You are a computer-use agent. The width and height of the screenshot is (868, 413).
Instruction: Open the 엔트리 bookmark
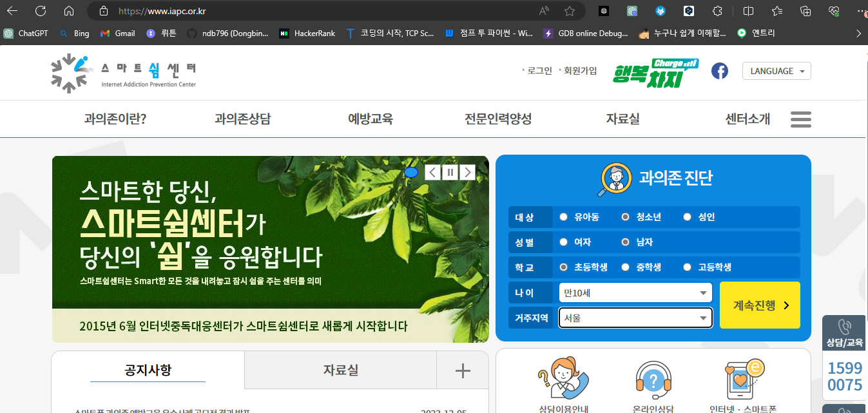pos(757,33)
